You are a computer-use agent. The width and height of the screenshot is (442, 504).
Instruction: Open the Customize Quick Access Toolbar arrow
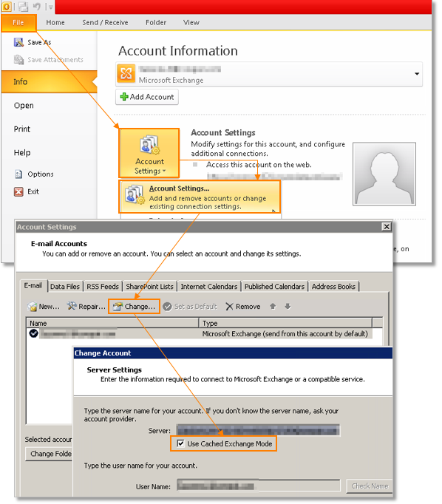[x=50, y=7]
